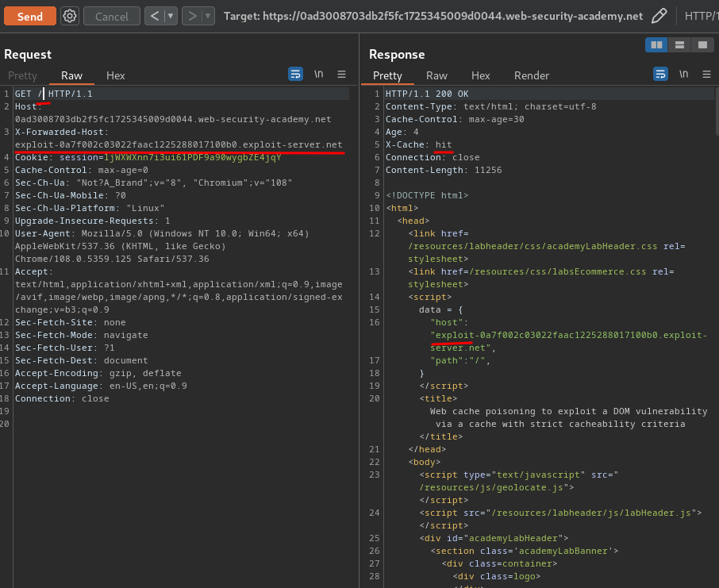Screen dimensions: 719x588
Task: Switch Request view to Hex tab
Action: [x=116, y=75]
